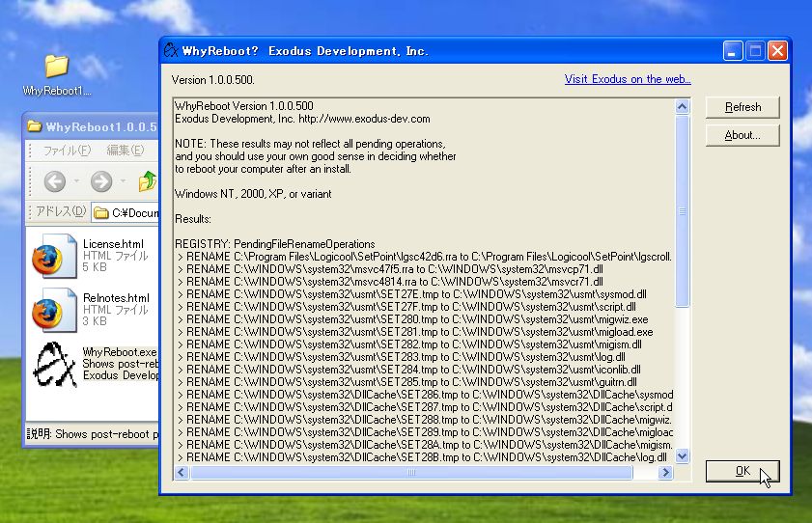Image resolution: width=812 pixels, height=523 pixels.
Task: Click WhyReboot title bar application icon
Action: pos(171,51)
